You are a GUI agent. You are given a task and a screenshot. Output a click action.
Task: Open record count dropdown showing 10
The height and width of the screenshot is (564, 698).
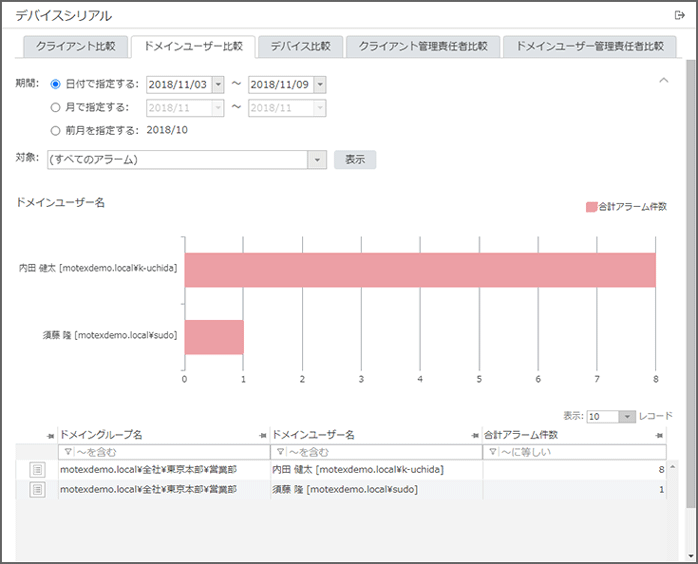tap(627, 416)
